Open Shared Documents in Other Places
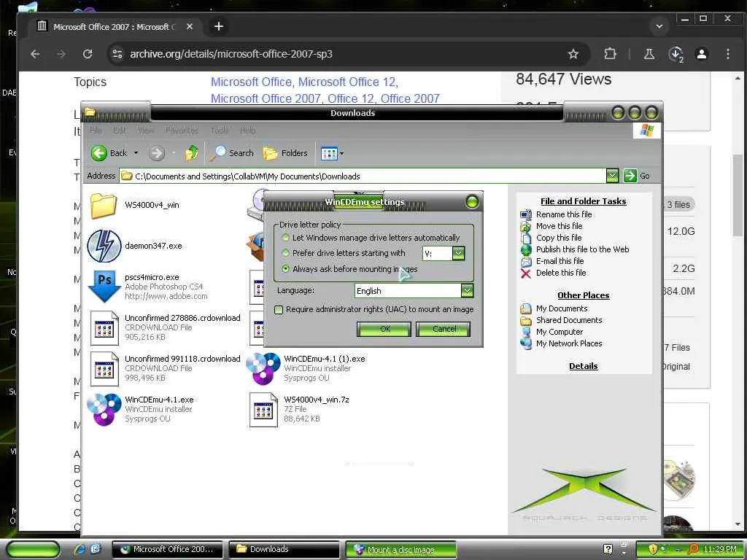 coord(569,320)
